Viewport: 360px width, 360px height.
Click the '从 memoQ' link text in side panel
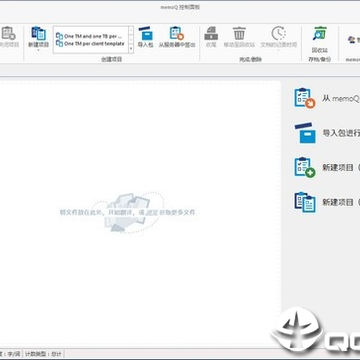coord(341,99)
